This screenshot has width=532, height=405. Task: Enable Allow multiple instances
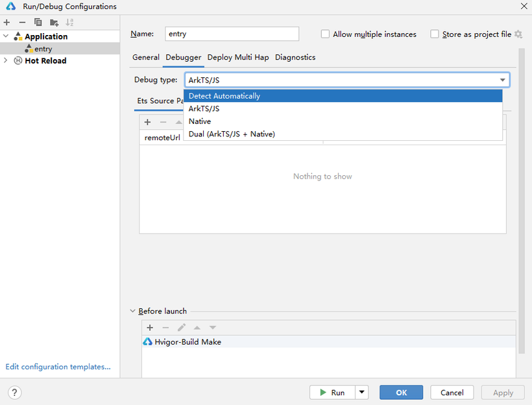click(x=325, y=34)
